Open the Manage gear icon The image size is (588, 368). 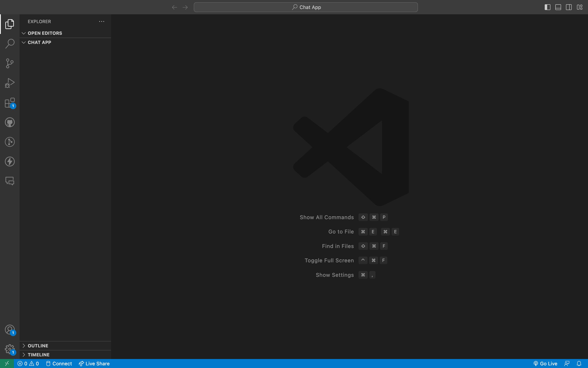pyautogui.click(x=10, y=349)
